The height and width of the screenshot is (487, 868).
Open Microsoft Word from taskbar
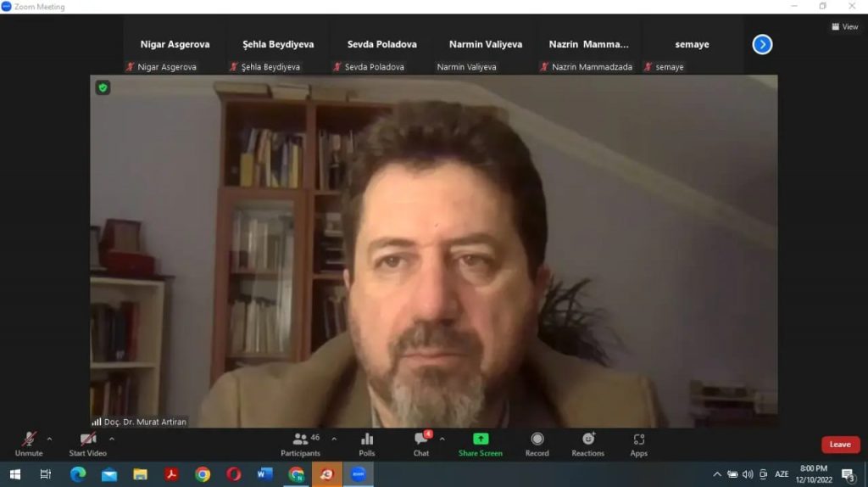tap(264, 474)
